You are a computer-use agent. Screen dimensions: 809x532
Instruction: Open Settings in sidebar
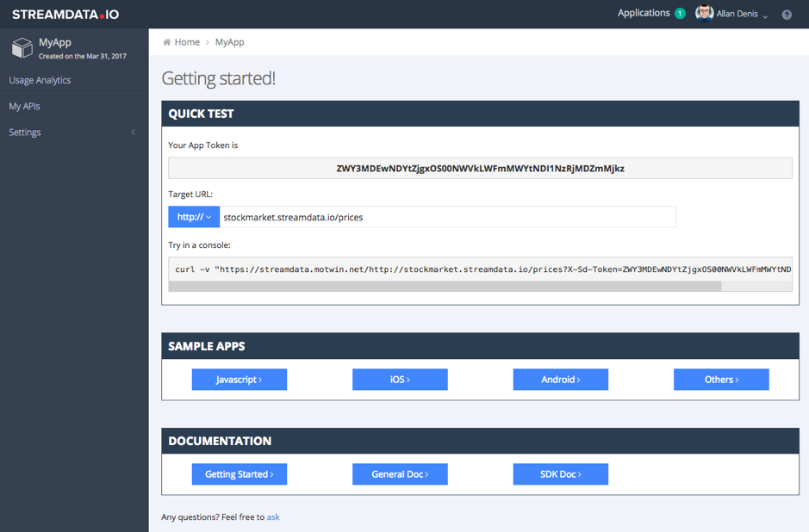(25, 132)
